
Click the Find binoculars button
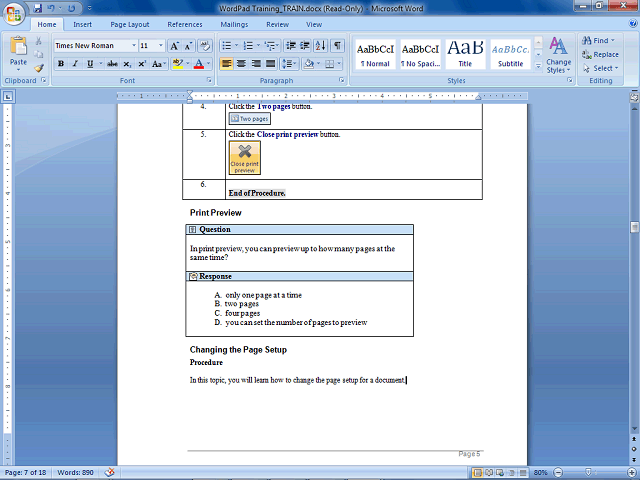click(x=598, y=40)
